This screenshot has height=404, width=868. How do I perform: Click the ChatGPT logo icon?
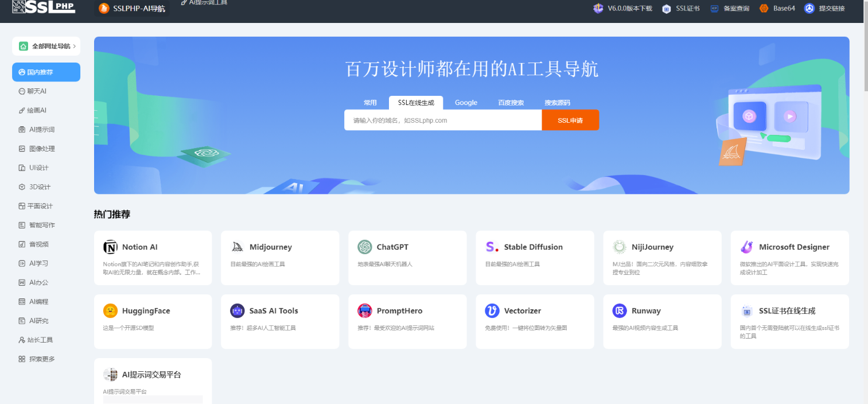tap(365, 247)
